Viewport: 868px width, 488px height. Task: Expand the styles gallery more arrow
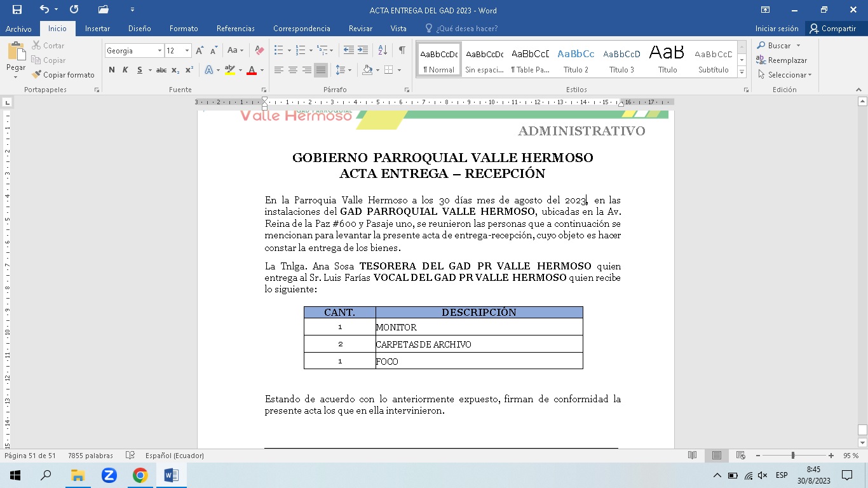pos(742,72)
